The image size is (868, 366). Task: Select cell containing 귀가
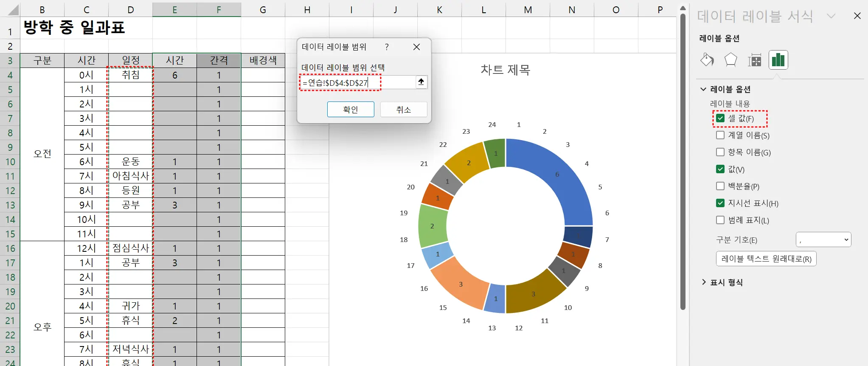[131, 306]
